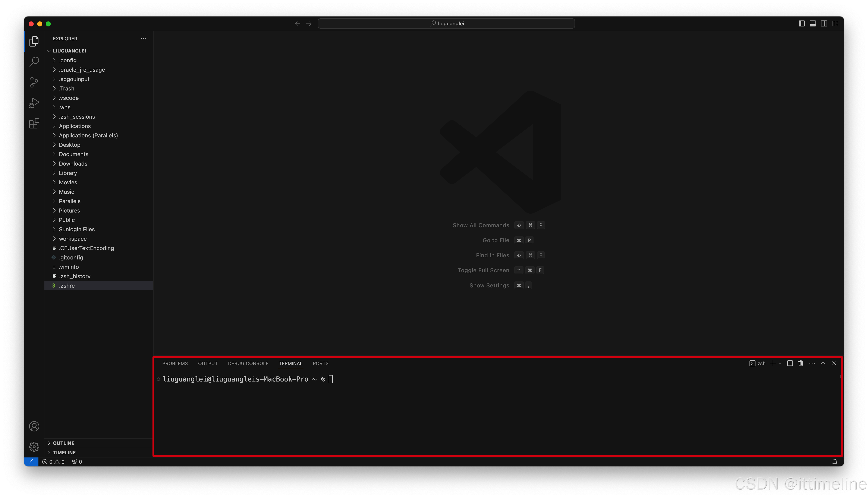Click the notifications bell icon
The width and height of the screenshot is (868, 498).
pyautogui.click(x=834, y=462)
